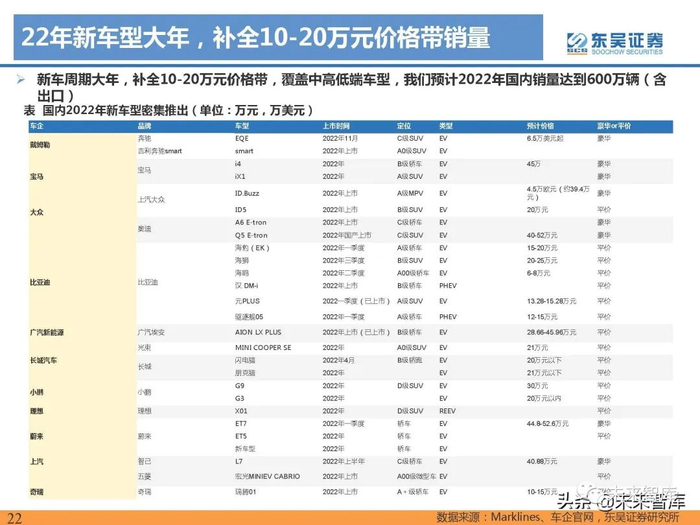700x525 pixels.
Task: Select the MINI COOPER SE model cell
Action: click(x=263, y=347)
